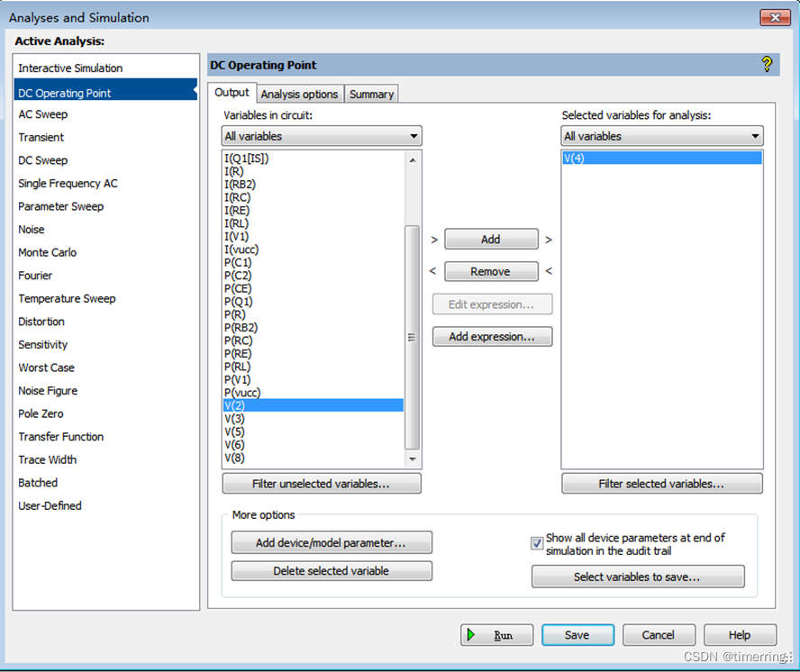Open Selected variables filter dropdown
This screenshot has width=800, height=672.
[x=662, y=136]
